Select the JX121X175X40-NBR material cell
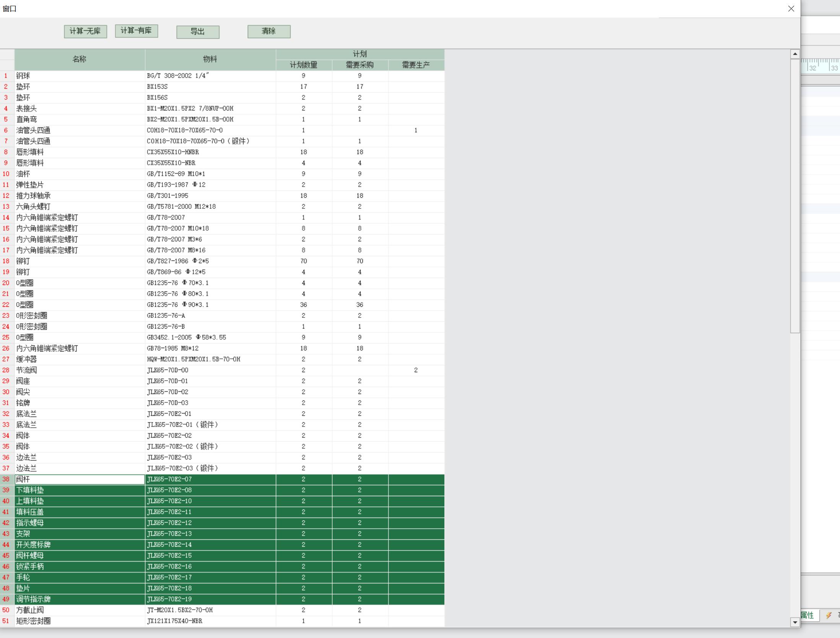 tap(210, 621)
